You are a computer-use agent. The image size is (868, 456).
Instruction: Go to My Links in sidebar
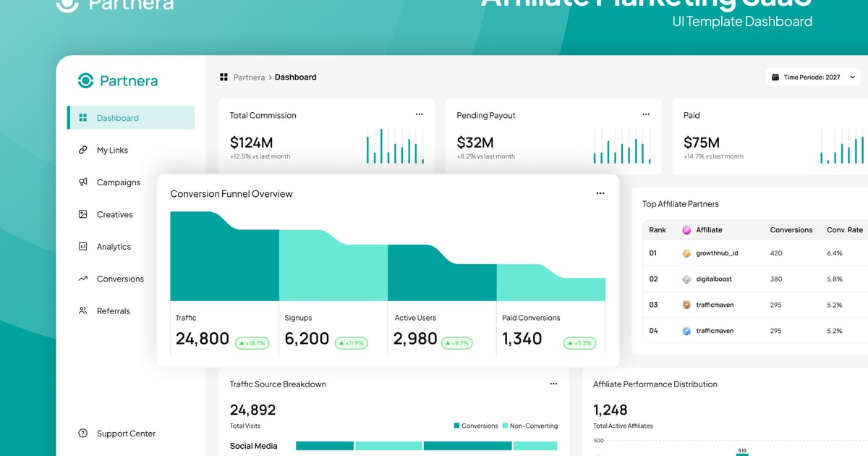pos(112,150)
